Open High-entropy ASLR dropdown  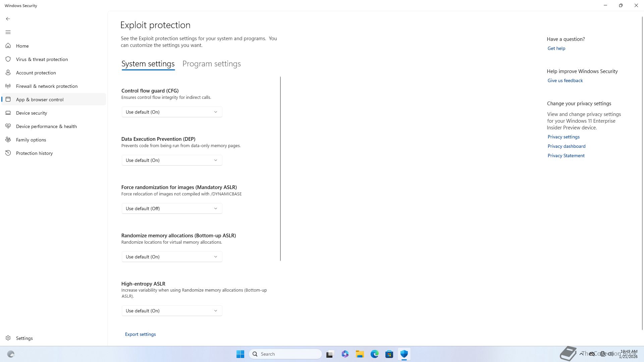click(x=172, y=311)
